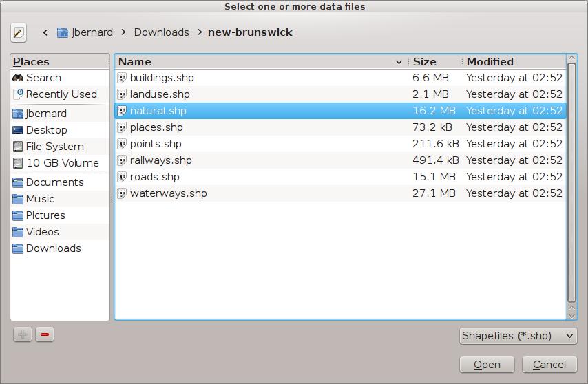
Task: Open the Shapefiles (*.shp) filter dropdown
Action: click(518, 336)
